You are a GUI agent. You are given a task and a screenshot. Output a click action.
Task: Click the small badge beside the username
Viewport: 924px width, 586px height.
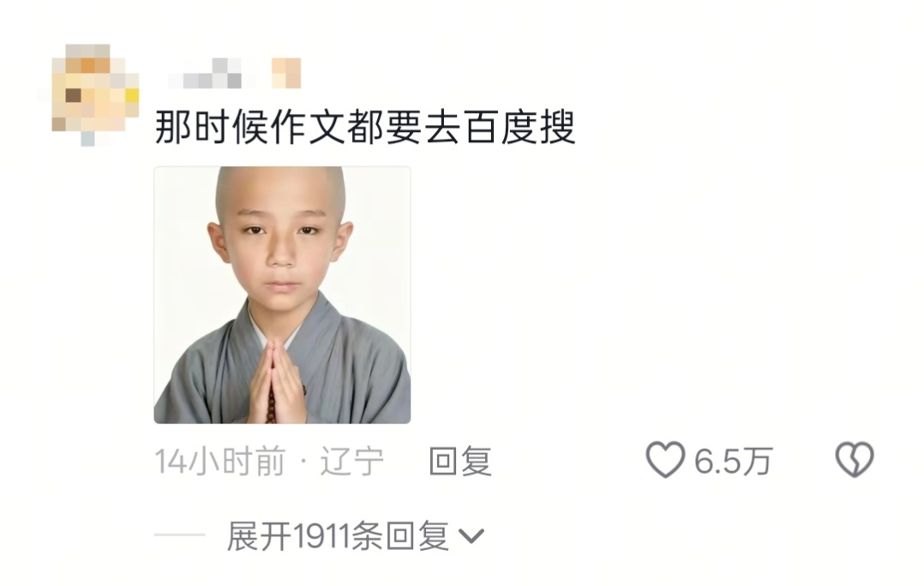(x=286, y=73)
